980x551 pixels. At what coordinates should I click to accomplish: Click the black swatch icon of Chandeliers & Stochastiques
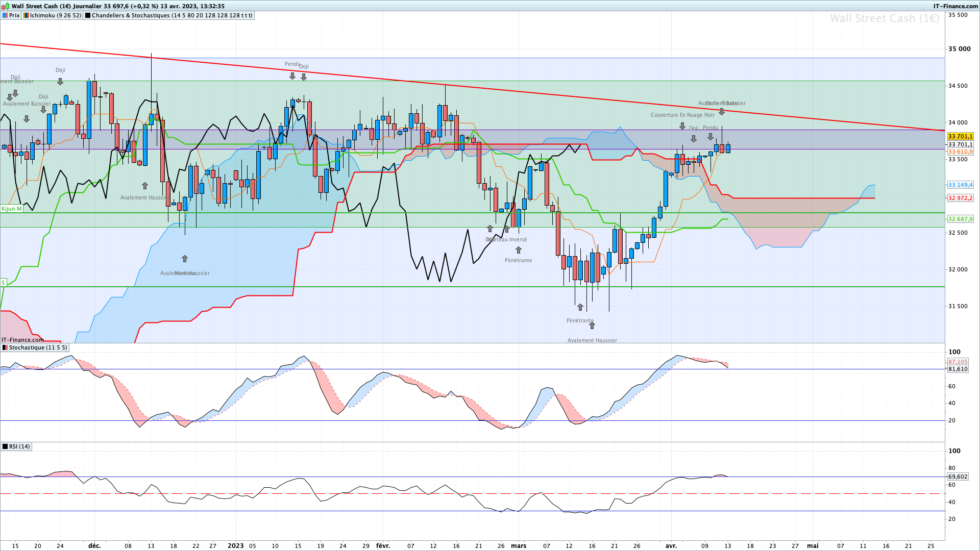88,15
